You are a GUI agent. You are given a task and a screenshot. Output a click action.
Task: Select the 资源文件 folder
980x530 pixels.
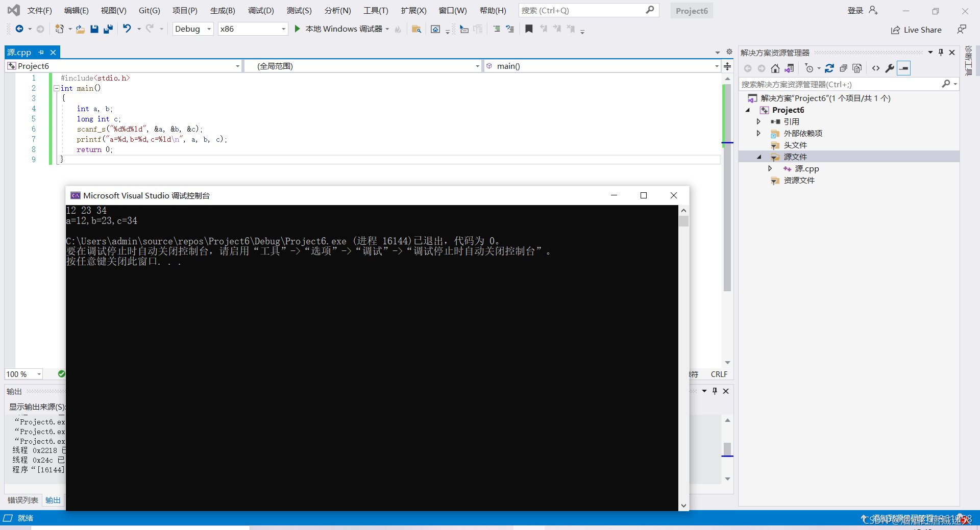coord(799,180)
